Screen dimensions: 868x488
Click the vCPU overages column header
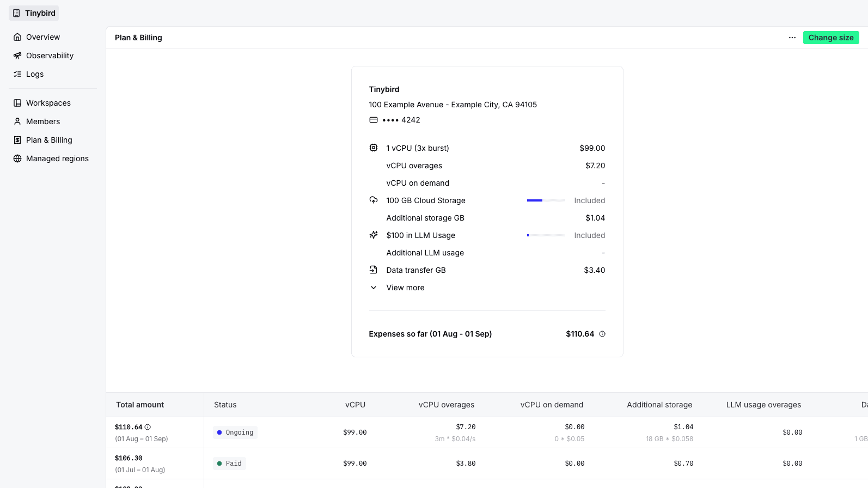click(447, 405)
